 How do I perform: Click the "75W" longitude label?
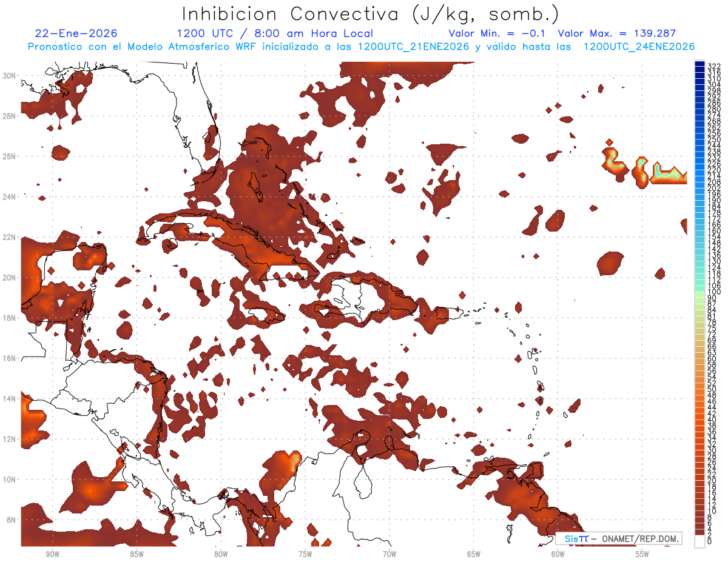pyautogui.click(x=305, y=554)
